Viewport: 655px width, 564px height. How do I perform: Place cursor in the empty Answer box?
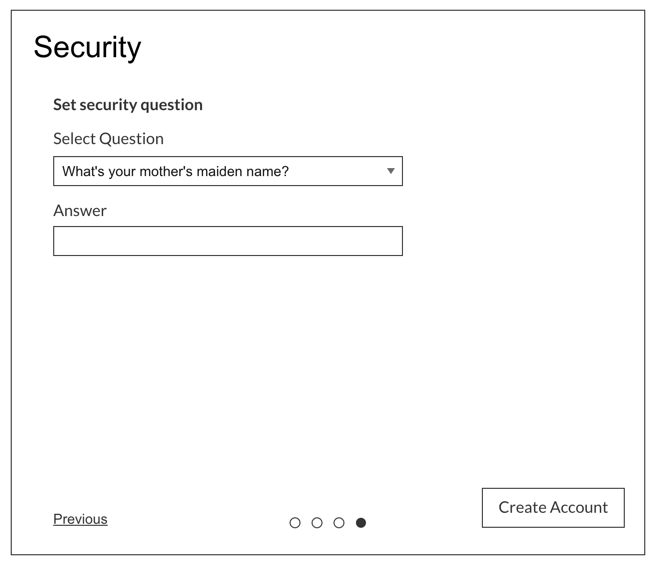(227, 241)
